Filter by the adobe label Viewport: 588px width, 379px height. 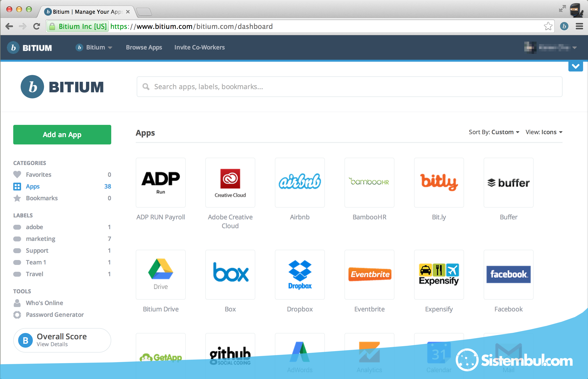click(62, 227)
